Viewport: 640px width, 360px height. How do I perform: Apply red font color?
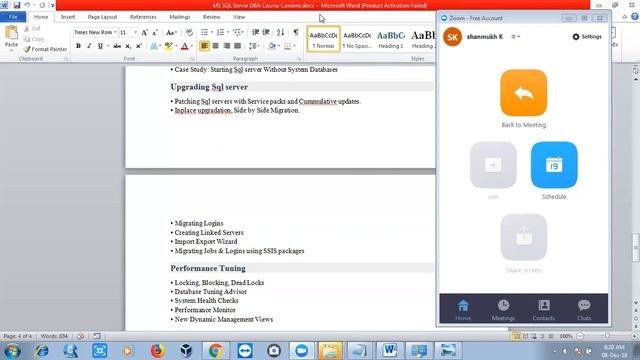click(184, 46)
